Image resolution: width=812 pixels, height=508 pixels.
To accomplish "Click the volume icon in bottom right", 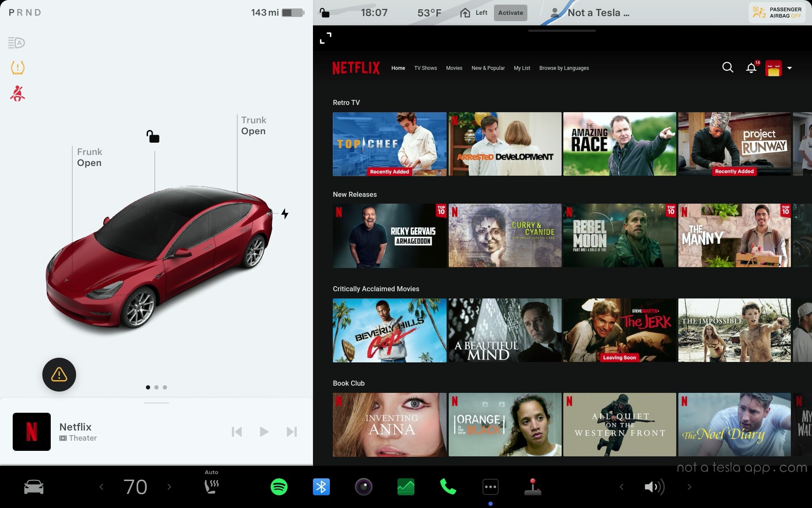I will coord(654,487).
